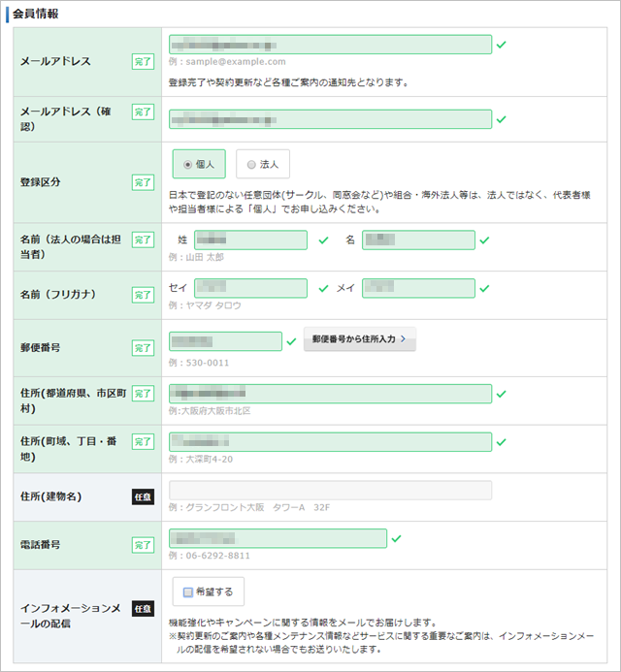Click the 電話番号 input field
The width and height of the screenshot is (621, 672).
(278, 538)
